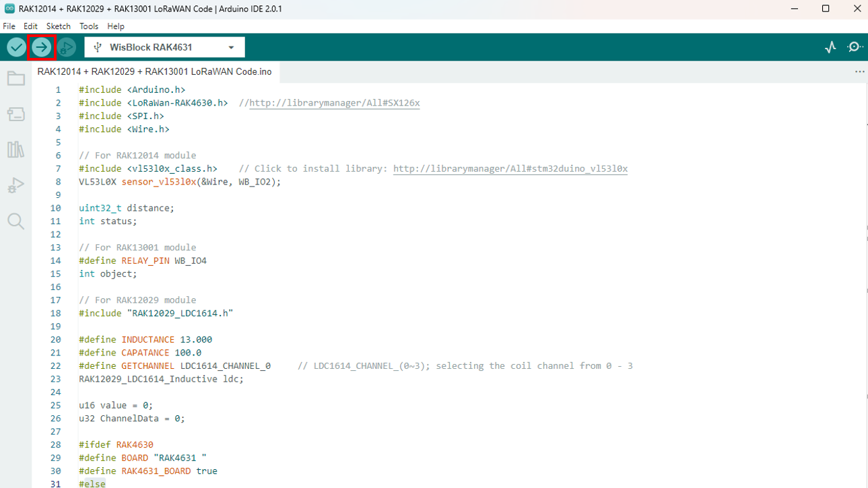Click 'INDUCTANCE' on line 20
This screenshot has width=868, height=488.
[148, 340]
